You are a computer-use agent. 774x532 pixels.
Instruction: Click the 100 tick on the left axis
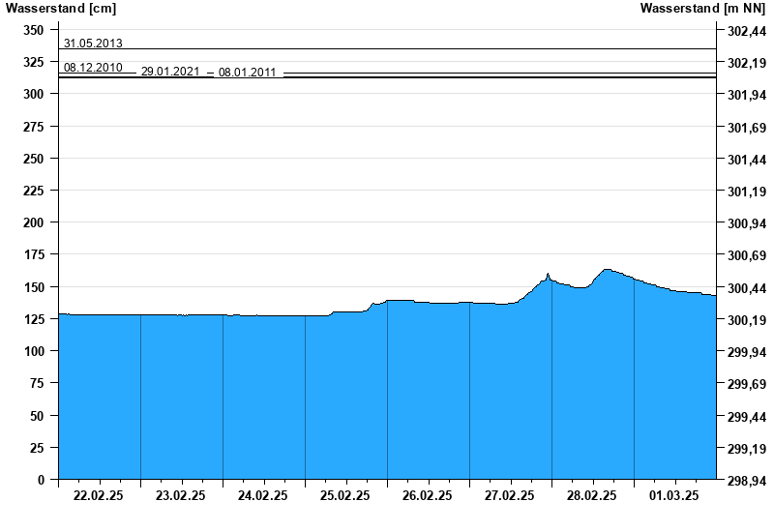point(34,351)
